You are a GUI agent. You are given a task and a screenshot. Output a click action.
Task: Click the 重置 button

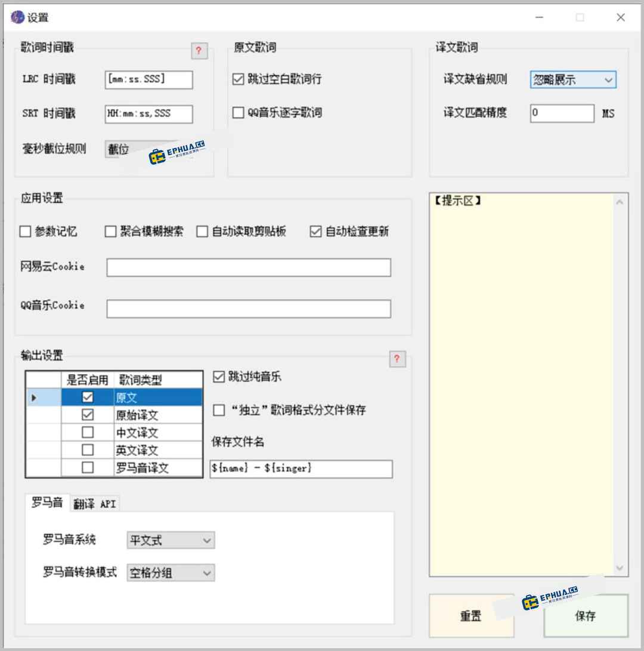pos(471,616)
